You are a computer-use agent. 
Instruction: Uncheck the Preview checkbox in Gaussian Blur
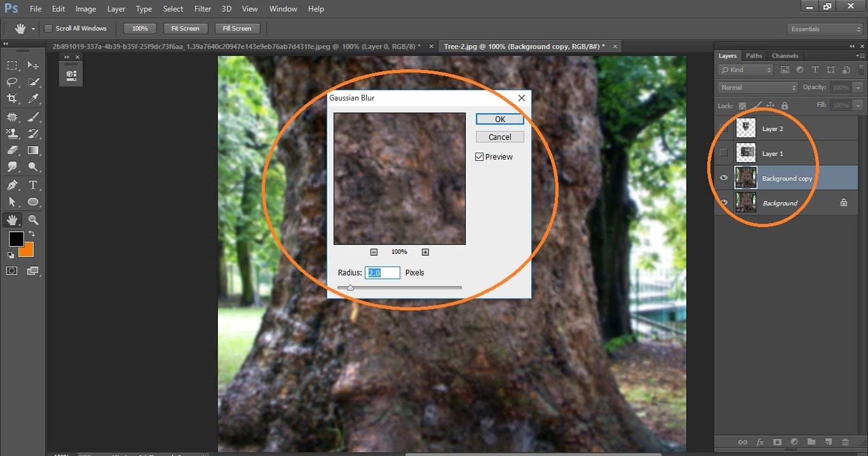pyautogui.click(x=480, y=156)
